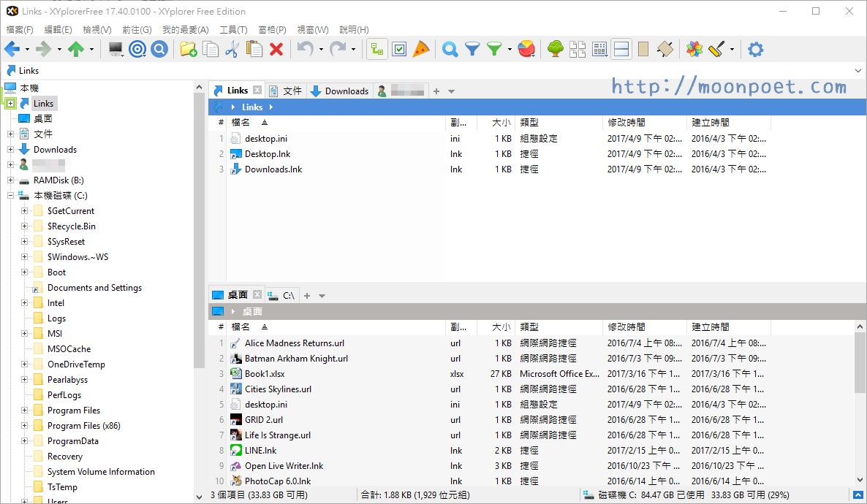Toggle the blue visual filter funnel
The width and height of the screenshot is (867, 504).
473,49
